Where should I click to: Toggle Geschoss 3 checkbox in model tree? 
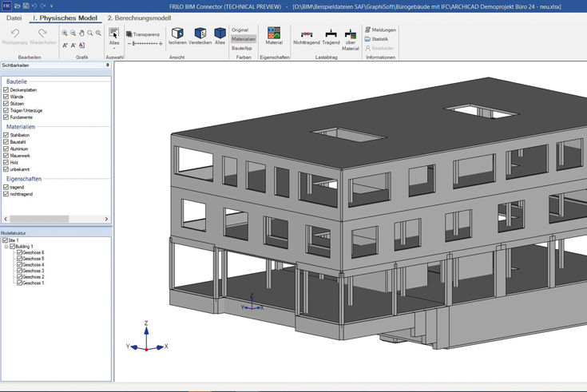point(19,271)
